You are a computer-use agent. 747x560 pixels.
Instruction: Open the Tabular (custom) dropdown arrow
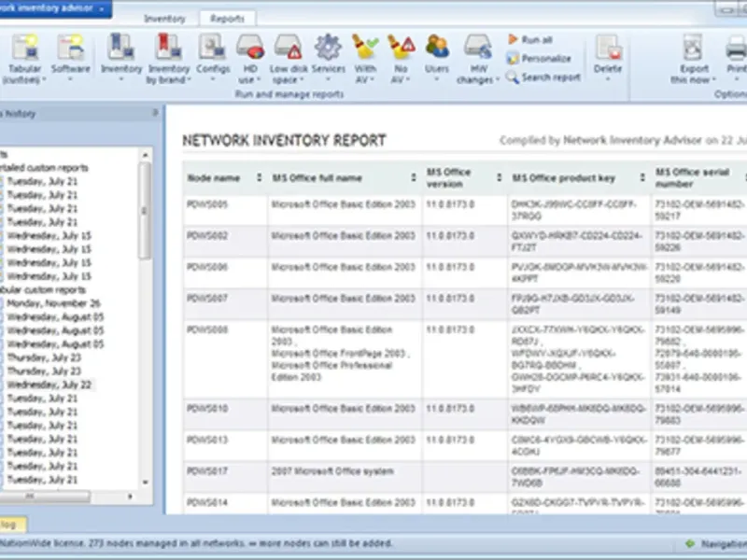point(44,80)
